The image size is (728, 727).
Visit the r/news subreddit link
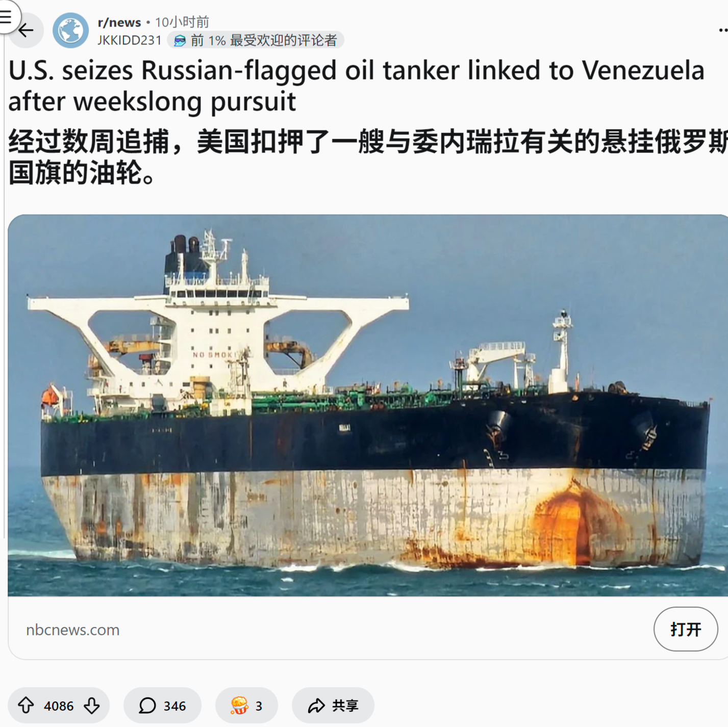(x=119, y=22)
